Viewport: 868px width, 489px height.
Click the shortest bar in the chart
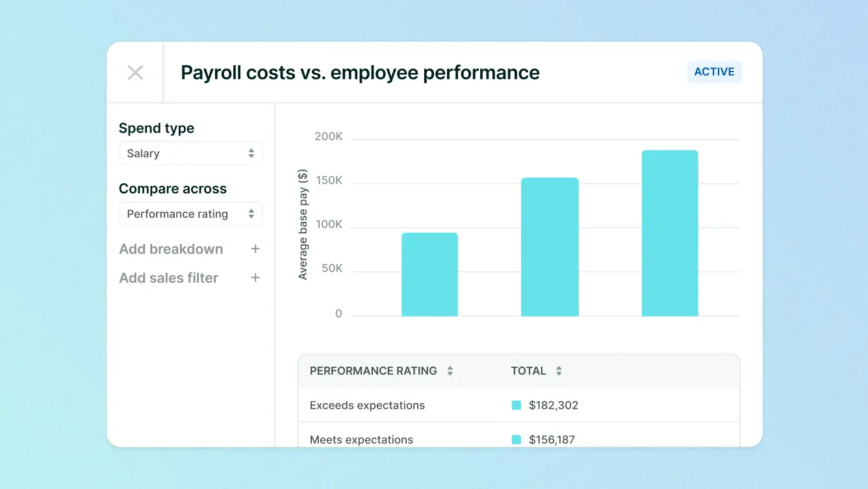429,274
